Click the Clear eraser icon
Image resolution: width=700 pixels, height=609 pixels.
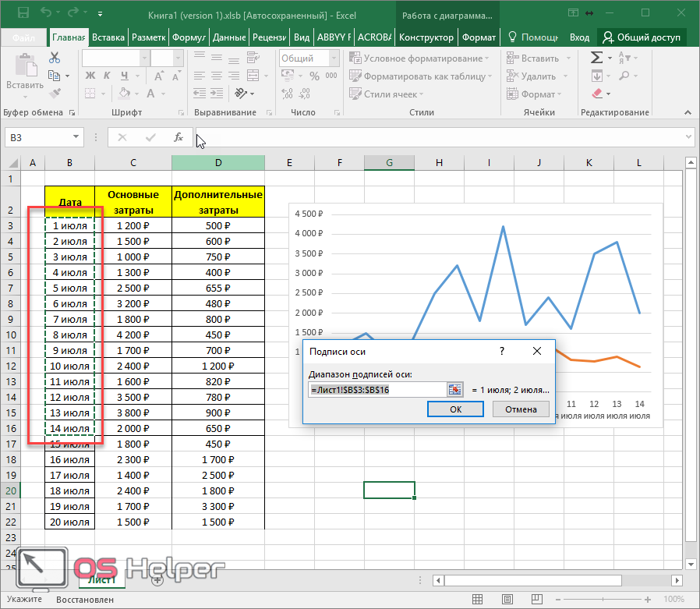pyautogui.click(x=596, y=94)
